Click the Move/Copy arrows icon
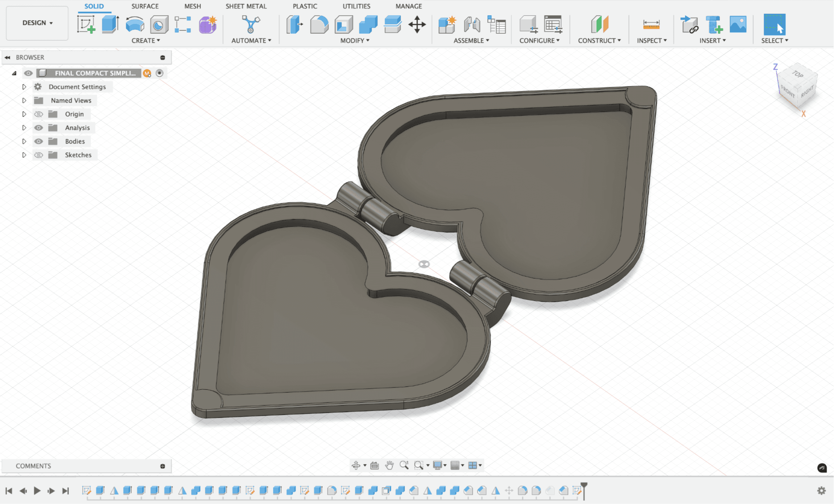 pos(417,25)
